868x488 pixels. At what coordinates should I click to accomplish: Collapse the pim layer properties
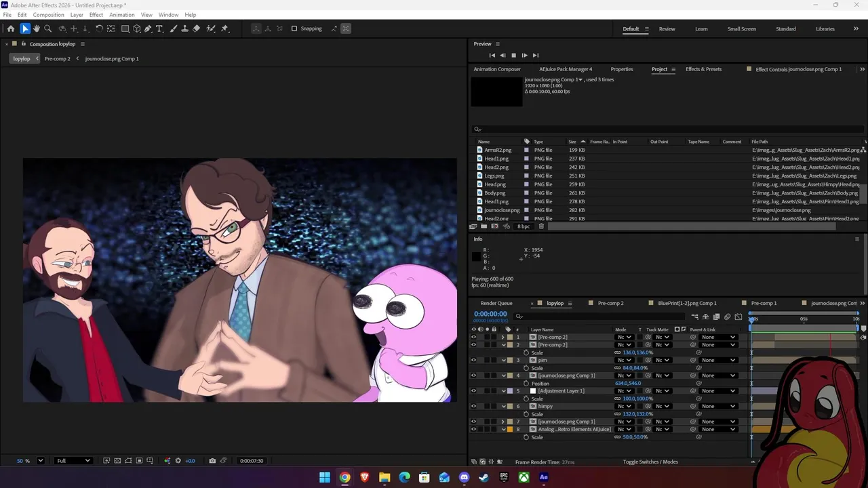click(502, 360)
